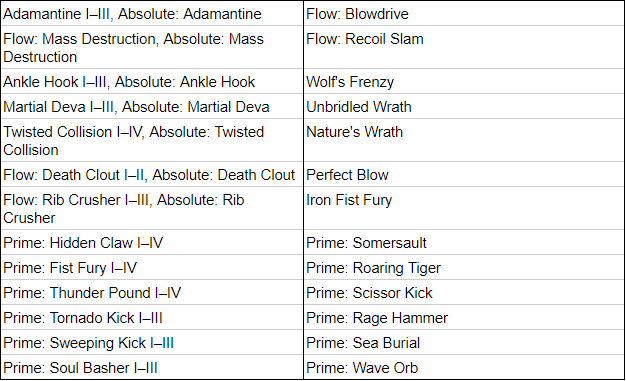Click the Adamantine I–III, Absolute: Adamantine cell

point(152,14)
